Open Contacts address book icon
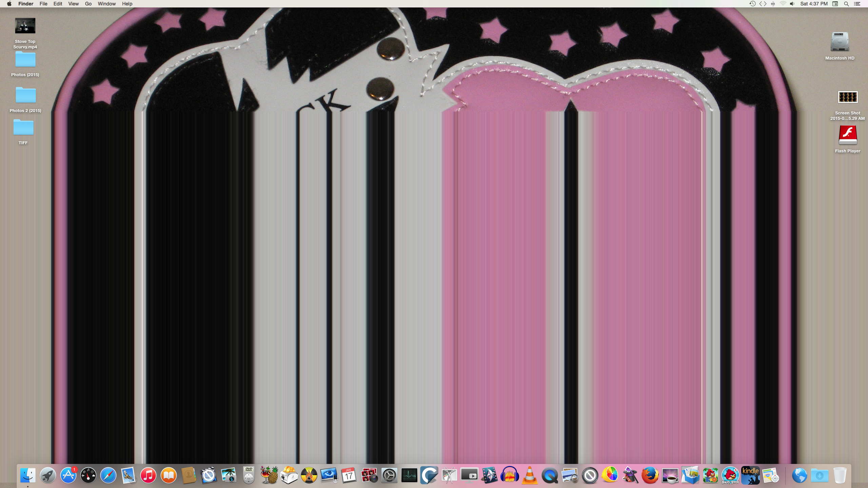This screenshot has width=868, height=488. click(189, 475)
